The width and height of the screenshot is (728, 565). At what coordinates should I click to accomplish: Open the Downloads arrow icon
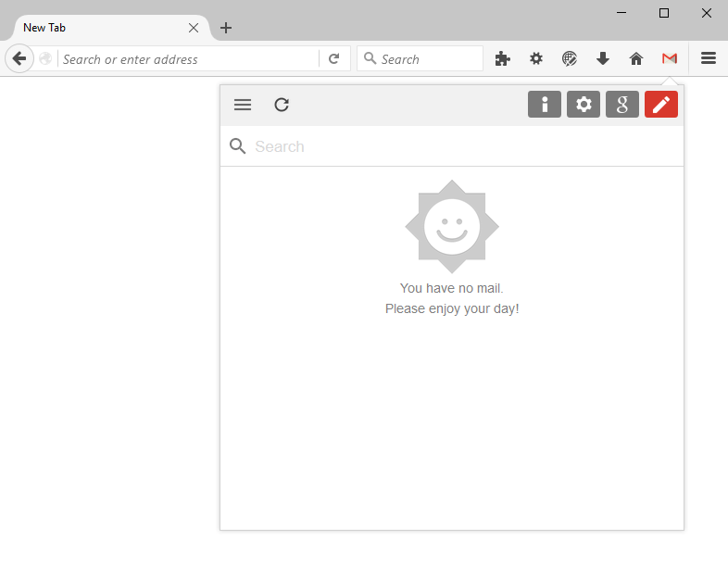click(x=603, y=58)
